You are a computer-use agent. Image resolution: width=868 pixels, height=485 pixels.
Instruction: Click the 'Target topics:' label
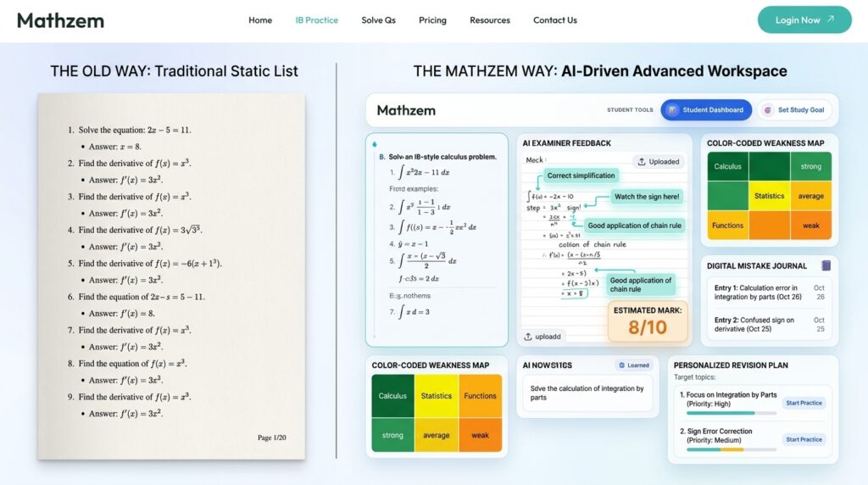click(695, 377)
